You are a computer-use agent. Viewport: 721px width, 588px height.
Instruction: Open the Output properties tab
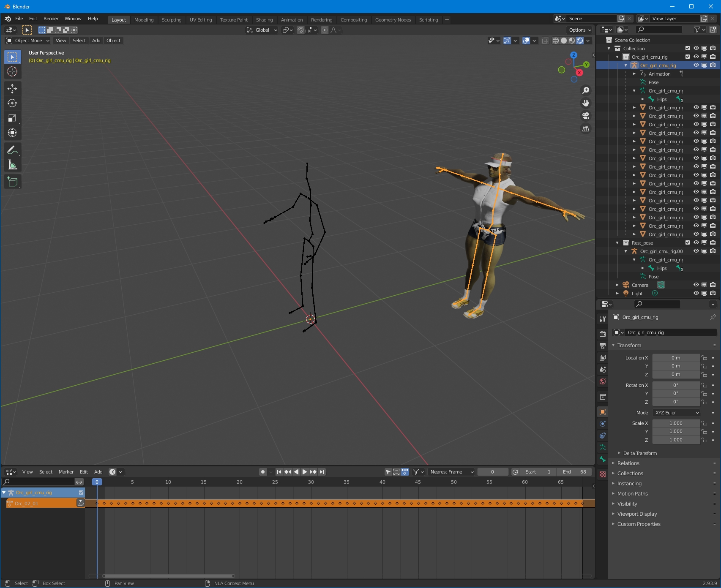click(x=603, y=346)
